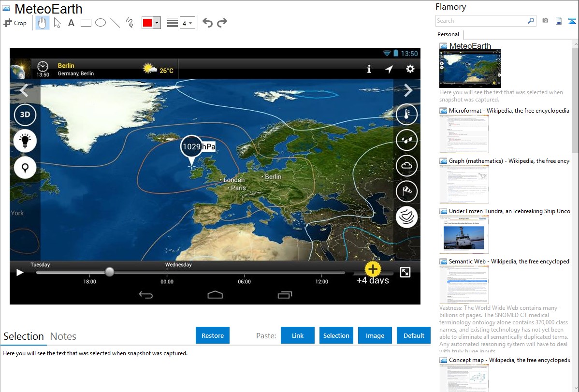Open the color picker dropdown arrow
The height and width of the screenshot is (392, 579).
[157, 23]
